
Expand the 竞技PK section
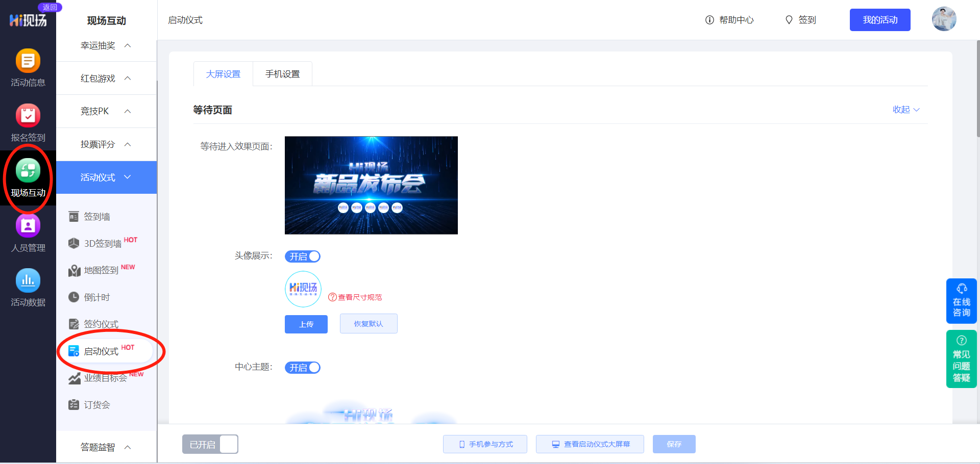[106, 111]
